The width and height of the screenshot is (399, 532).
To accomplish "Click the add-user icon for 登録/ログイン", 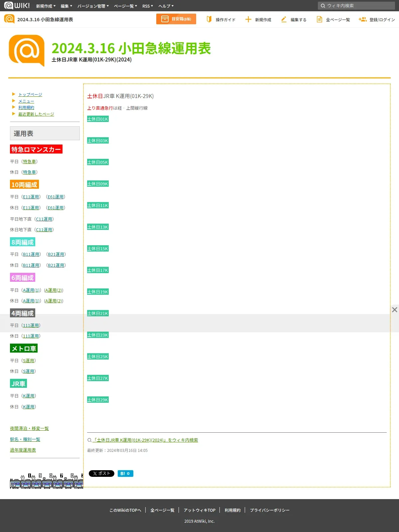I will (x=362, y=19).
